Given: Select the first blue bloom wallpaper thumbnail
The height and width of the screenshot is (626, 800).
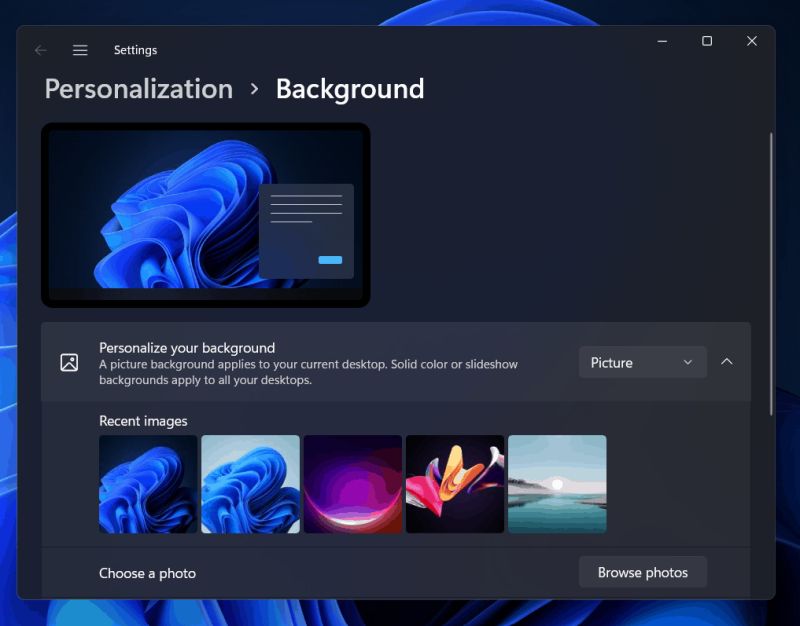Looking at the screenshot, I should 147,483.
